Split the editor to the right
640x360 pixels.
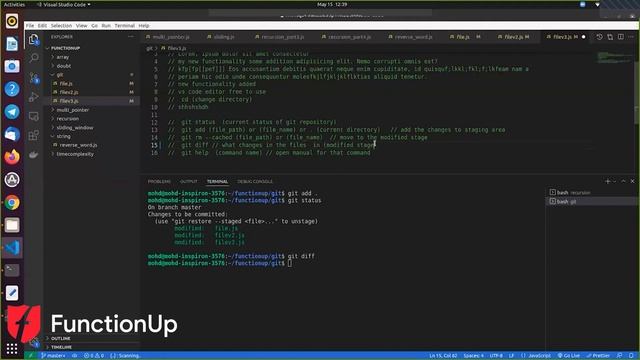point(620,37)
